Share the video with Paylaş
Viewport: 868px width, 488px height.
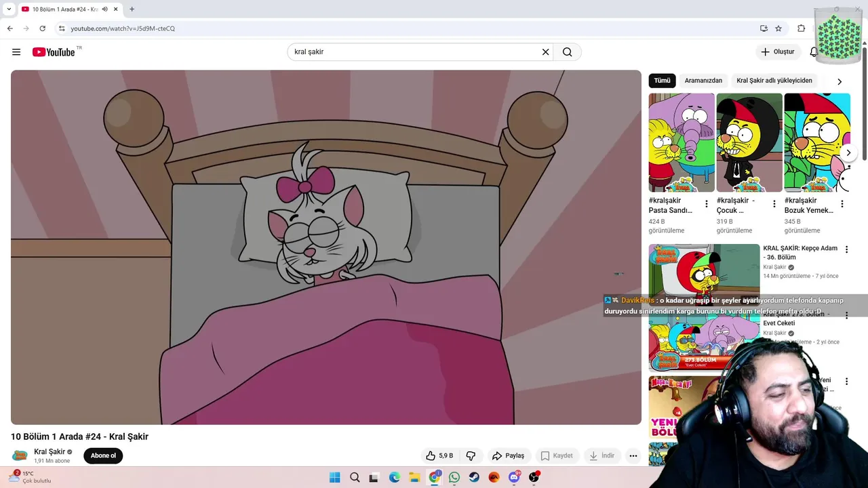509,455
